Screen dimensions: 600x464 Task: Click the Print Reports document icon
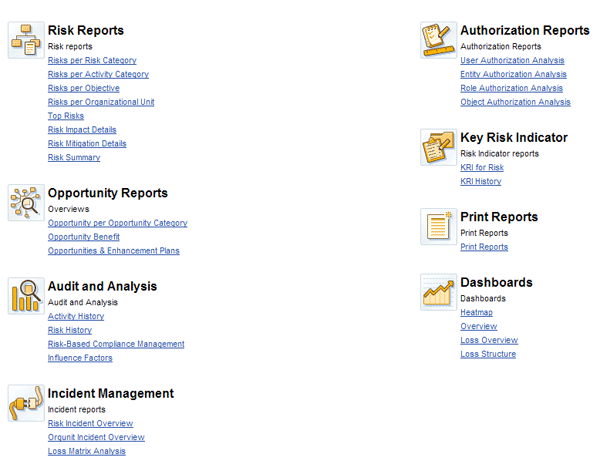(439, 226)
